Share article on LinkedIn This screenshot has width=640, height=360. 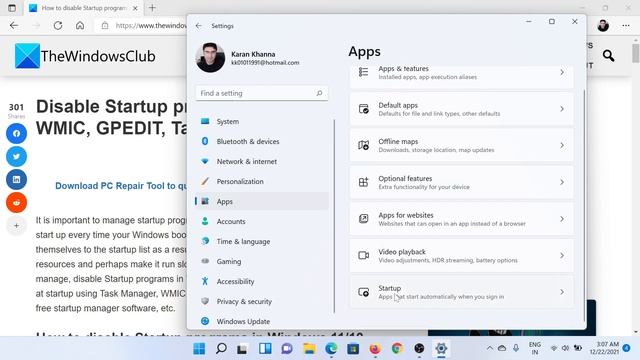click(16, 179)
